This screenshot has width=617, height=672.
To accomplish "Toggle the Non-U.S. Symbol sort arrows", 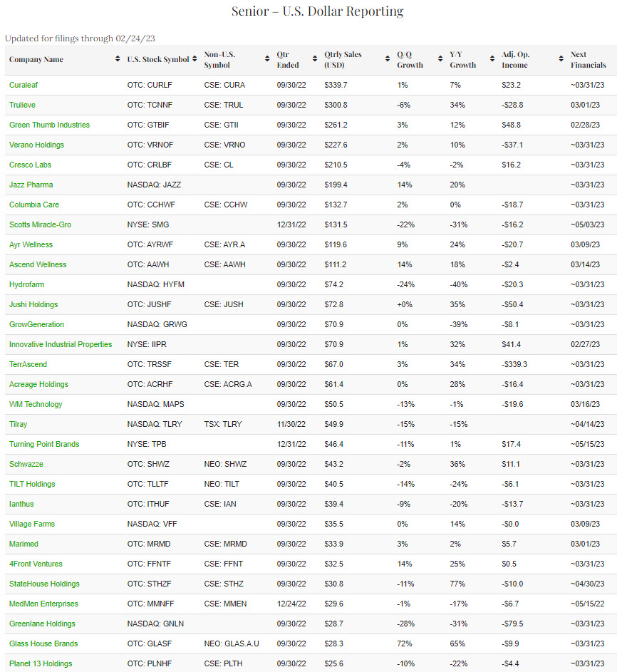I will [x=267, y=60].
